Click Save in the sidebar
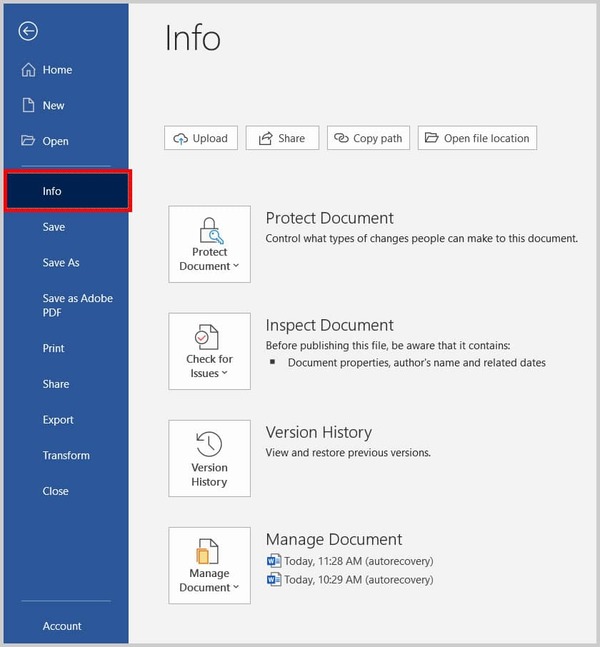 click(x=66, y=227)
